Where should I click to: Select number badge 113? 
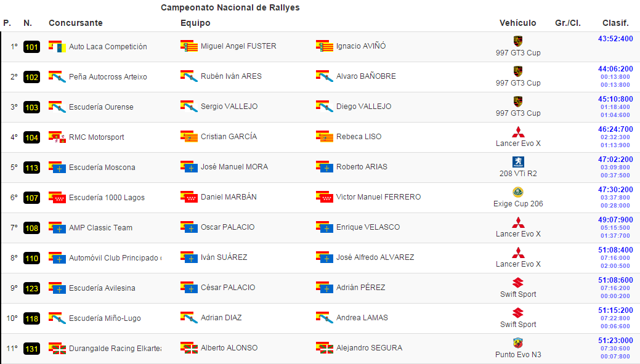tap(32, 168)
